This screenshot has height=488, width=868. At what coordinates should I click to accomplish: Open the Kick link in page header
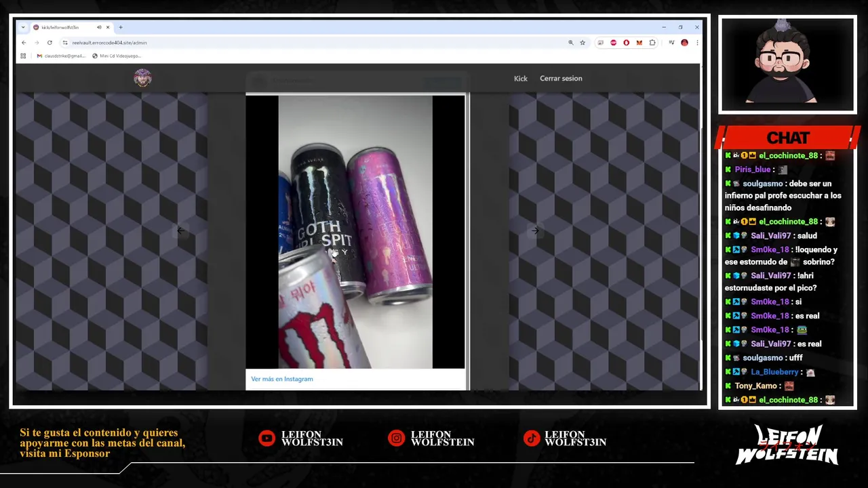(x=520, y=79)
